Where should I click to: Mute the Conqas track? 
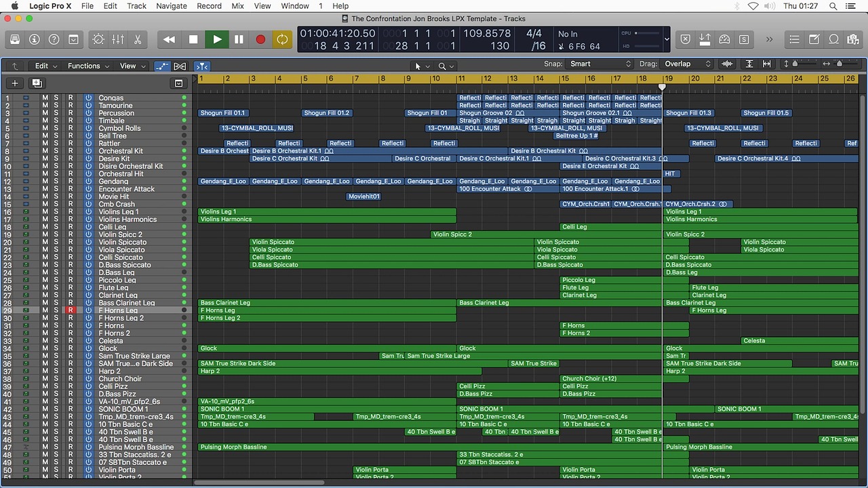45,98
